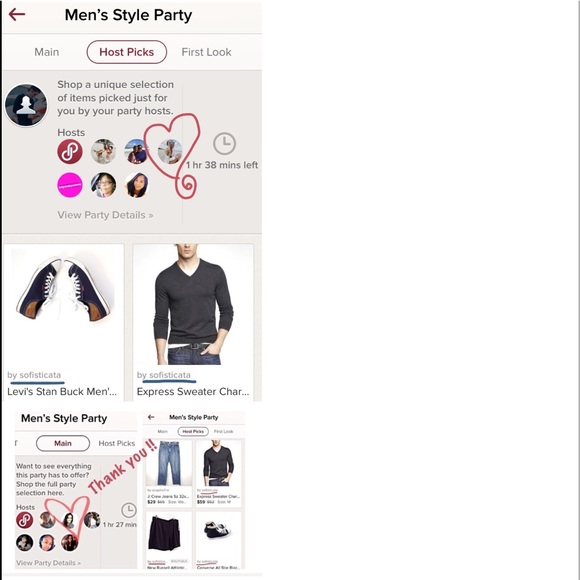
Task: Select the large Host Picks tab
Action: (127, 52)
